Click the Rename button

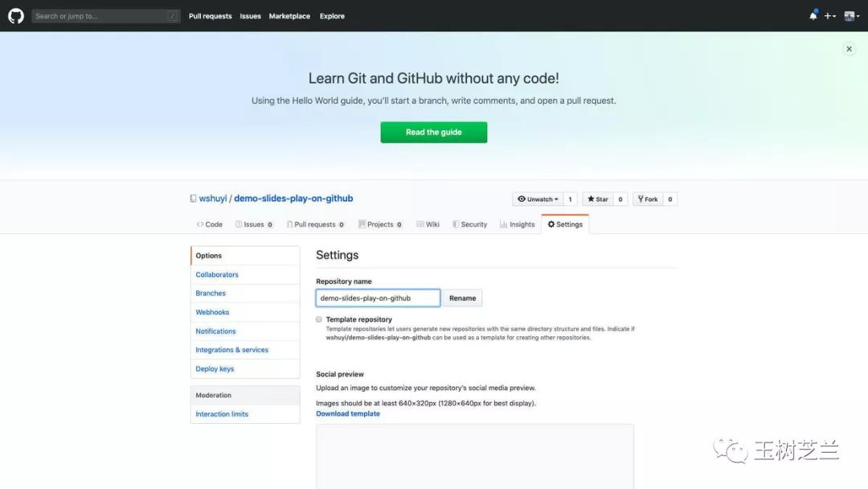point(462,298)
